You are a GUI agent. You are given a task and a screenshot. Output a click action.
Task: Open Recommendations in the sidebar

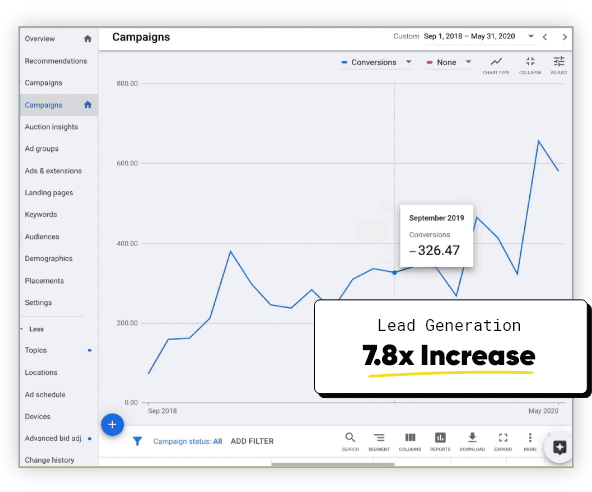(x=56, y=61)
